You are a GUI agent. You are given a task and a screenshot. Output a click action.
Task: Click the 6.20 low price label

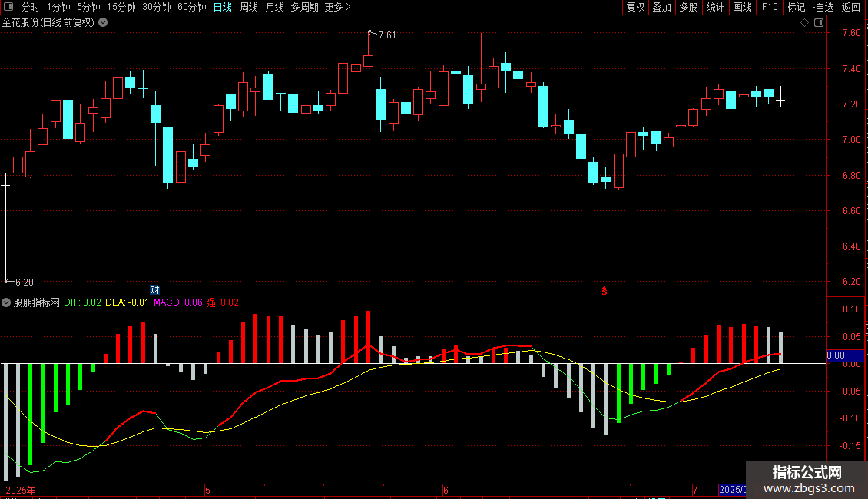(x=24, y=283)
